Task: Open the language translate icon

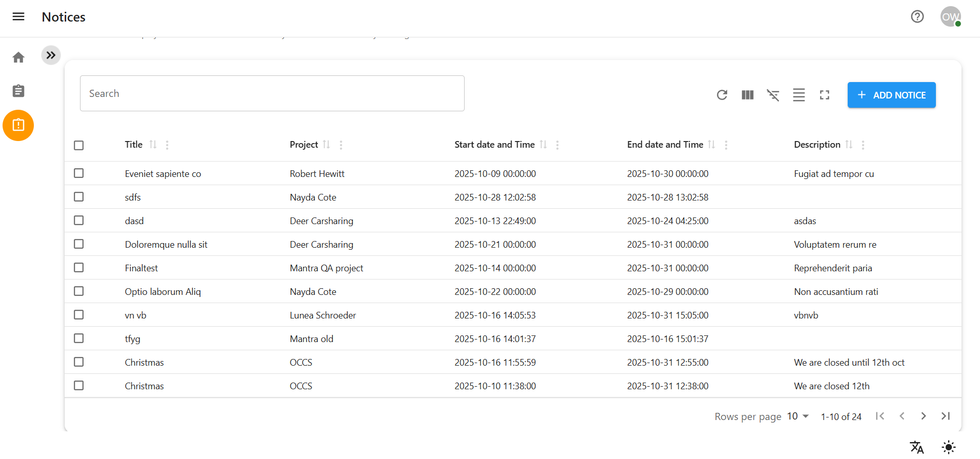Action: coord(916,447)
